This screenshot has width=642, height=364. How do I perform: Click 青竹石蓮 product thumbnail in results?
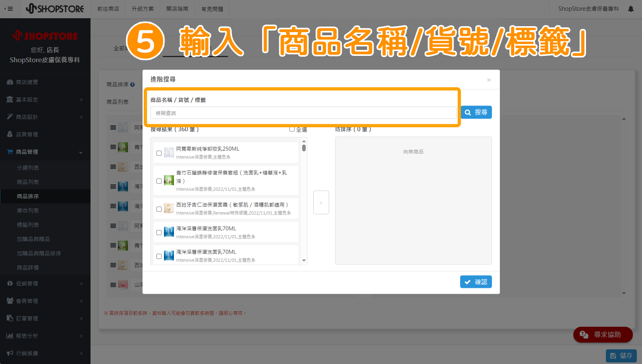pos(169,180)
